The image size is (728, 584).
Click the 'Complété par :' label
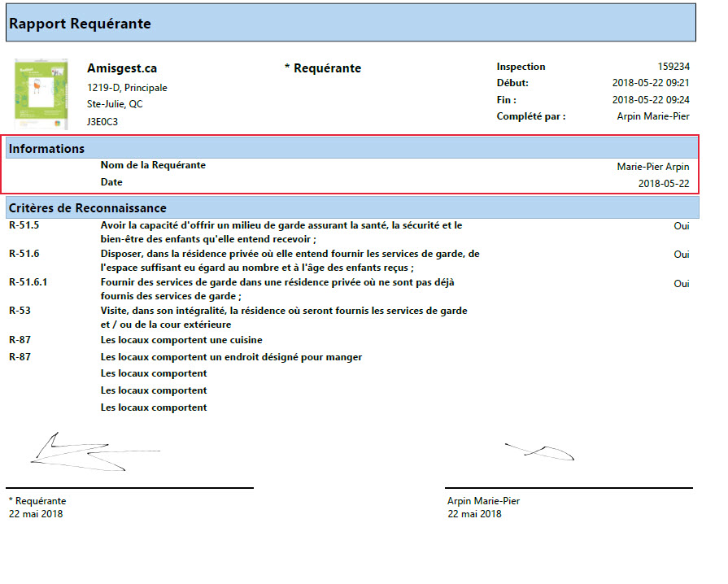pyautogui.click(x=531, y=116)
